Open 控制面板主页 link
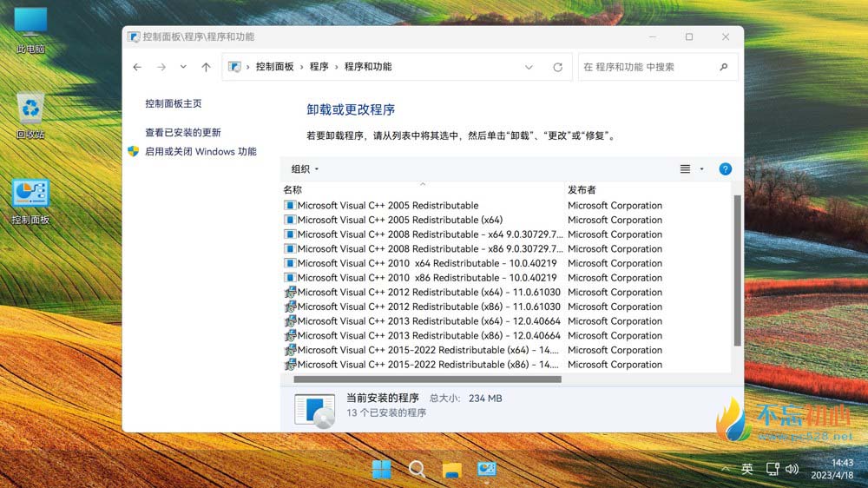 (x=174, y=103)
